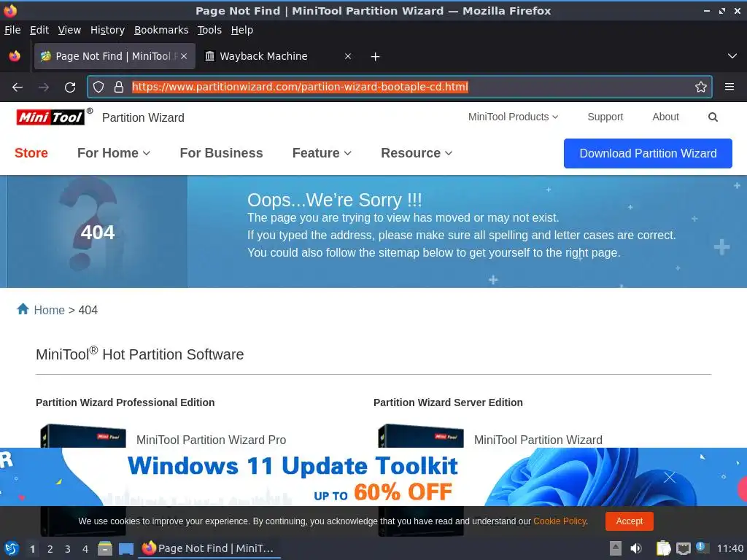Dismiss the promo banner with X
Viewport: 747px width, 560px height.
tap(670, 477)
